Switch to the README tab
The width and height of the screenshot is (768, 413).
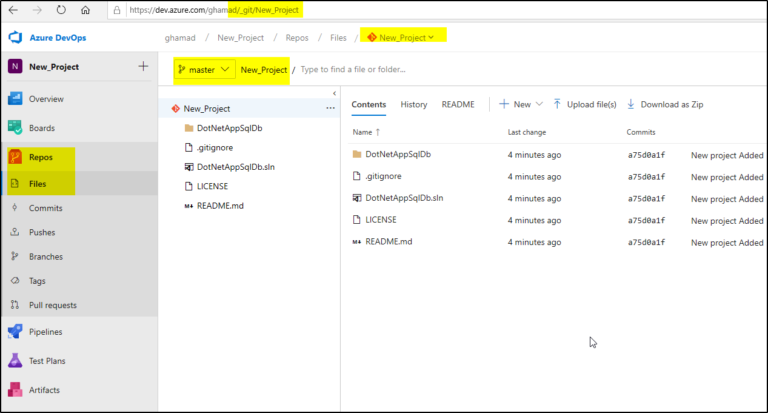[458, 104]
